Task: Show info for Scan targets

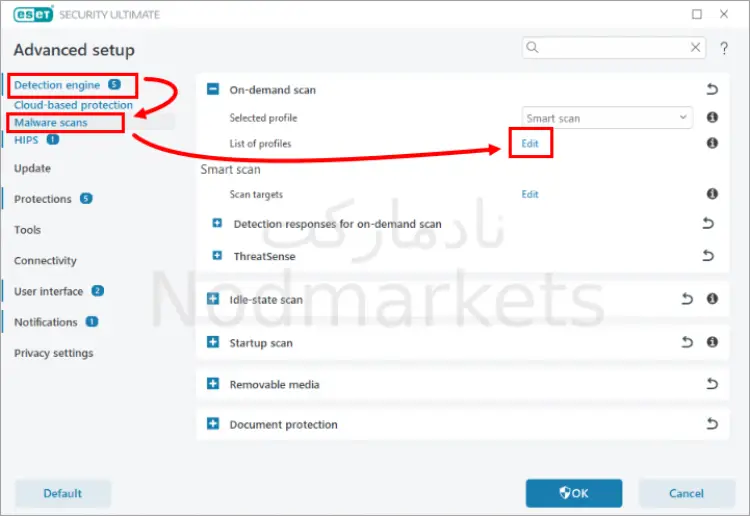Action: [712, 194]
